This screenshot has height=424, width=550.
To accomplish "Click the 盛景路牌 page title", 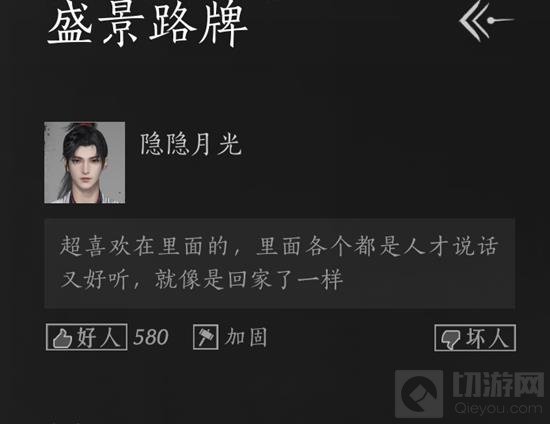I will pyautogui.click(x=148, y=24).
